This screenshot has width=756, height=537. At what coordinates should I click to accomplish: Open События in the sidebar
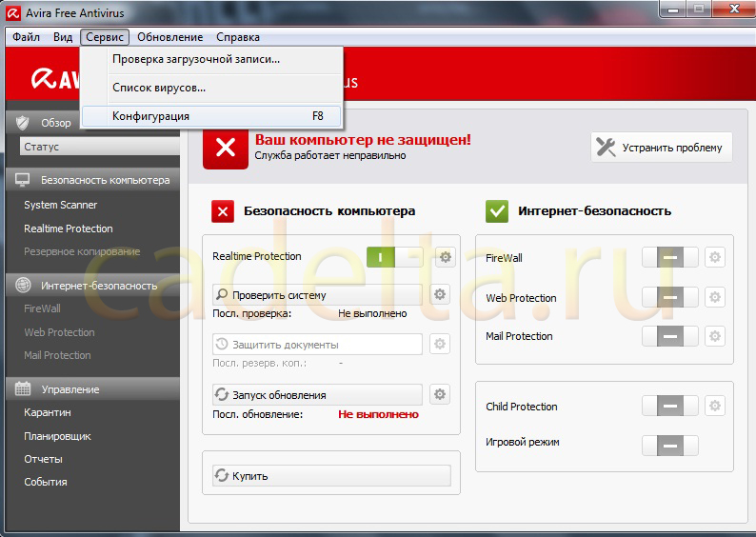click(46, 482)
